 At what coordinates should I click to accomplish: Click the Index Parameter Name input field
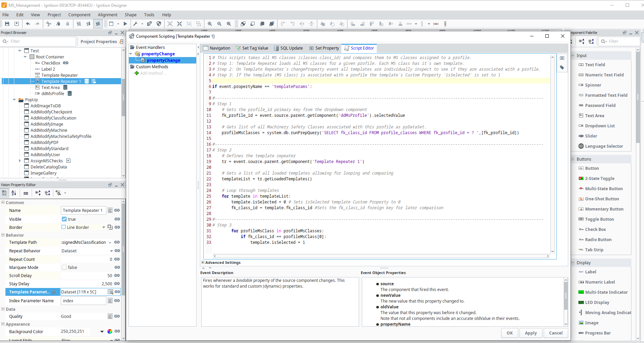pos(83,301)
